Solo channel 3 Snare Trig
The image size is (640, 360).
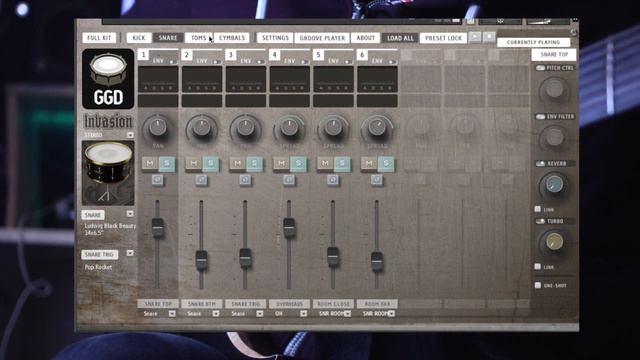click(254, 164)
